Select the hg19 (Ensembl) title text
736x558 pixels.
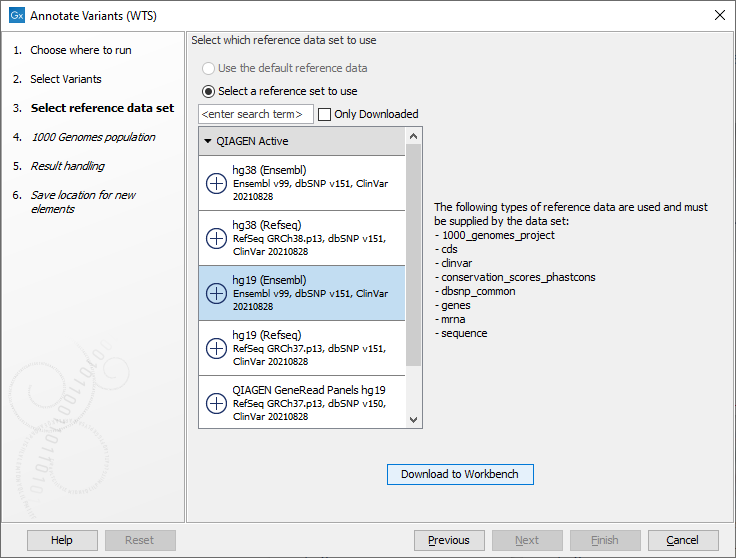point(269,280)
